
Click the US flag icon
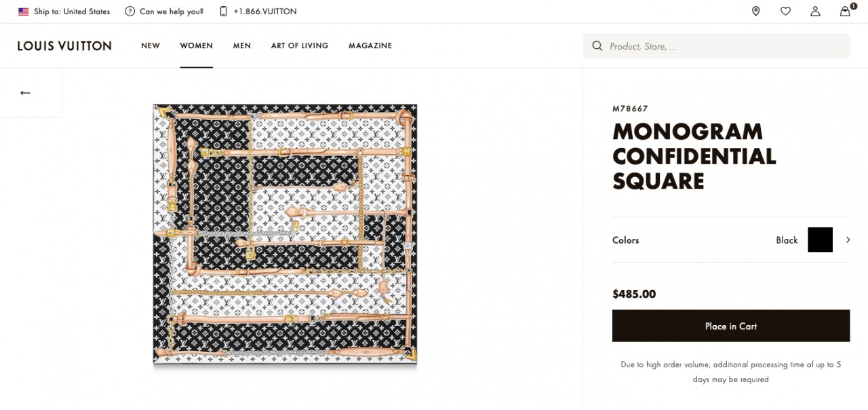pyautogui.click(x=24, y=12)
